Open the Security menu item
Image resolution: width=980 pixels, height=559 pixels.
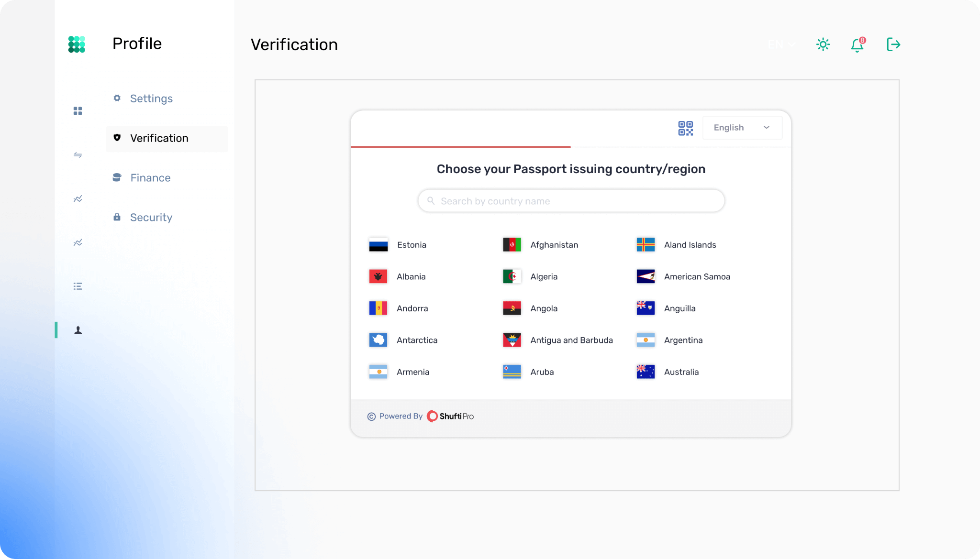click(x=151, y=218)
